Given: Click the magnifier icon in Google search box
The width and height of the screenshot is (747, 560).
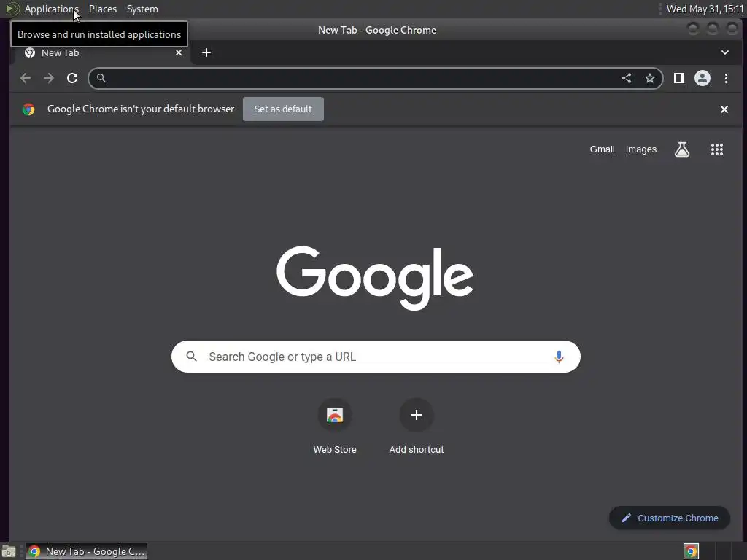Looking at the screenshot, I should click(x=192, y=356).
